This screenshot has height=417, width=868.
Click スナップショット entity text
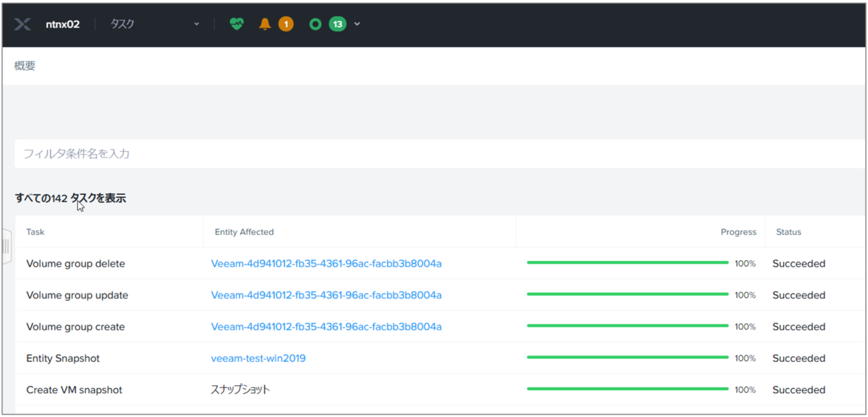pos(240,390)
